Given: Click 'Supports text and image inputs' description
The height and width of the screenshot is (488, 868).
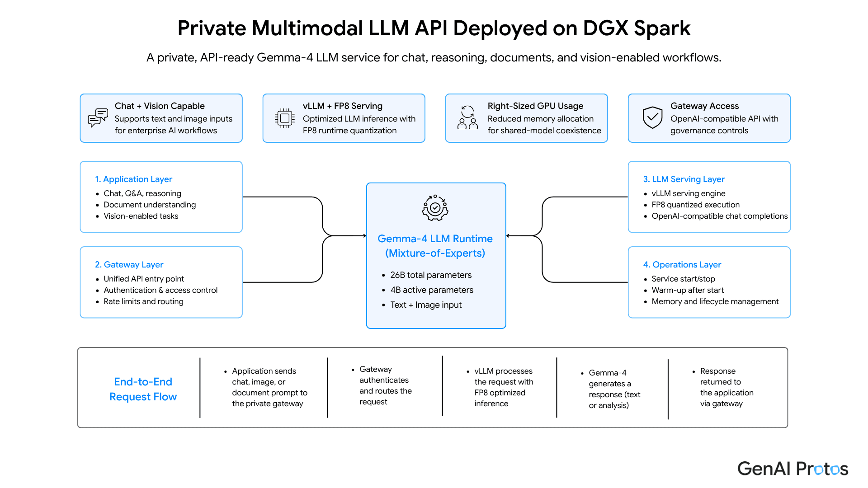Looking at the screenshot, I should [x=173, y=124].
